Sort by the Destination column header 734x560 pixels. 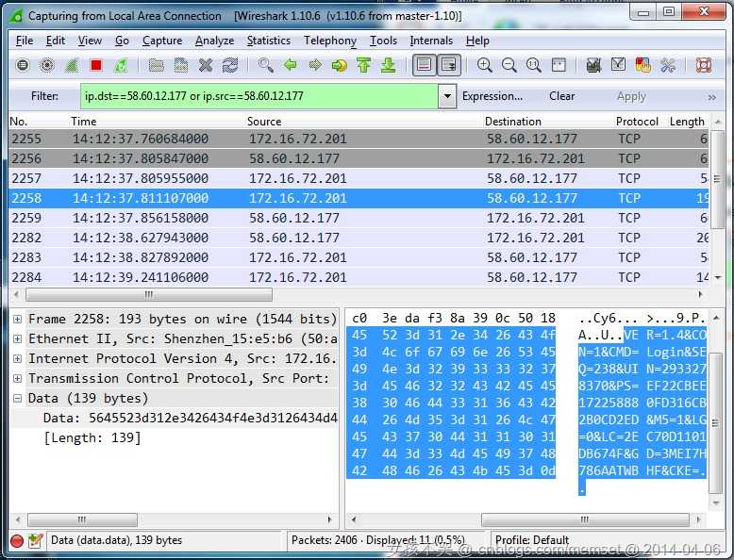(x=512, y=122)
